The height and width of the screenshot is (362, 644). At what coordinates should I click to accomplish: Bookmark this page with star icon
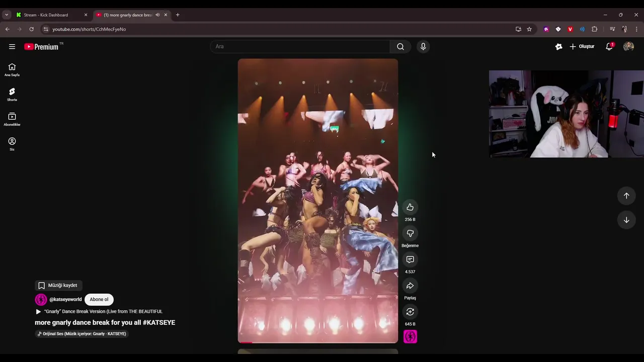pyautogui.click(x=529, y=29)
